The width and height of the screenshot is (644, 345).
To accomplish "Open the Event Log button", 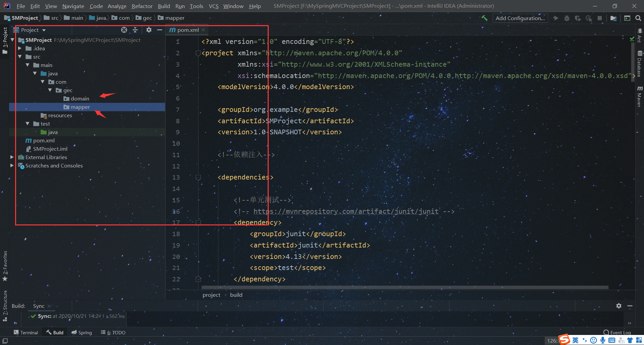I will (x=617, y=332).
